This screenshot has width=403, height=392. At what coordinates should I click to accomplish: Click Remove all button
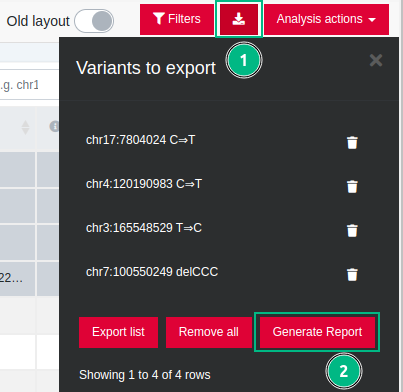[209, 332]
